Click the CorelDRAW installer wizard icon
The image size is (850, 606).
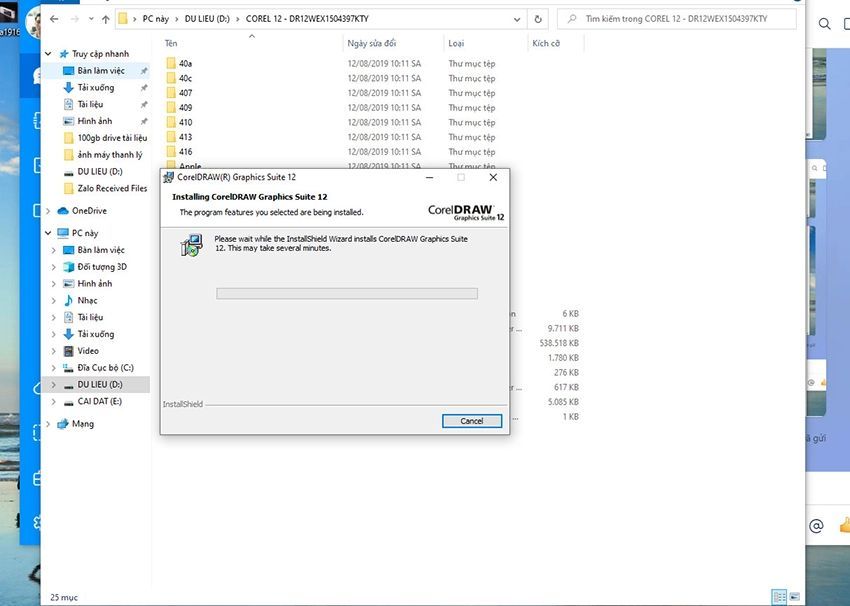click(191, 245)
